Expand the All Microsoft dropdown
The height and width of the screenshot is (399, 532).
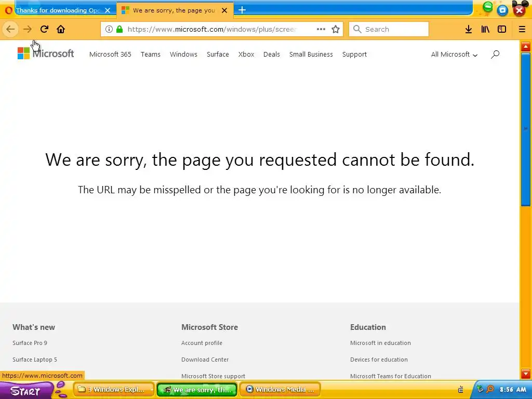(x=454, y=54)
